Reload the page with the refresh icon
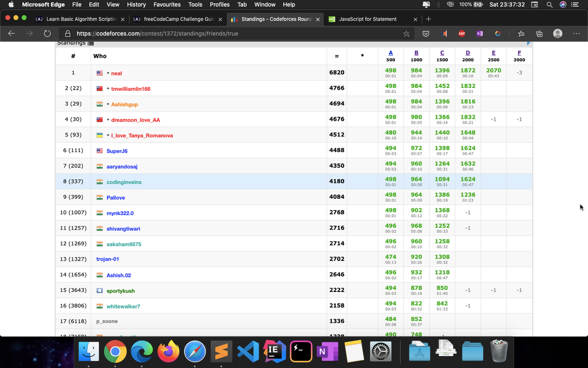 48,34
